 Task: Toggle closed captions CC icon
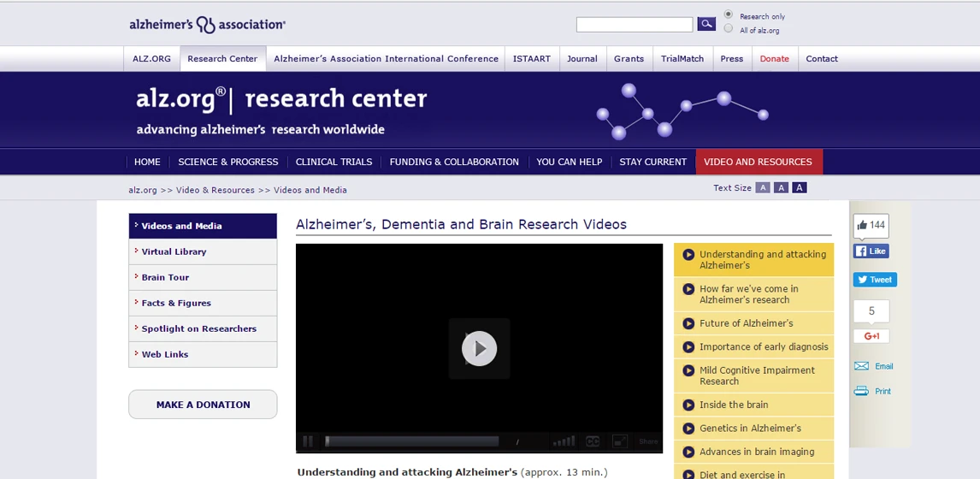[593, 441]
